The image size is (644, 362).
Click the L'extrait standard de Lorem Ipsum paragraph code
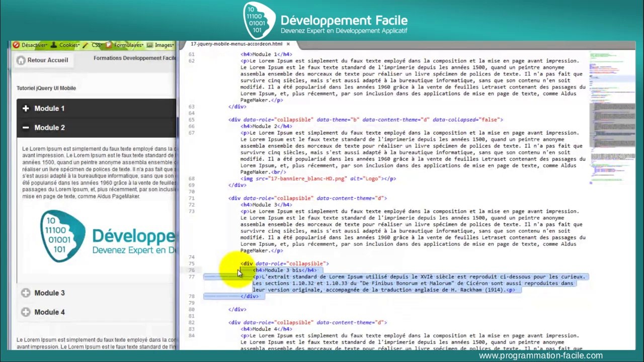coord(420,283)
